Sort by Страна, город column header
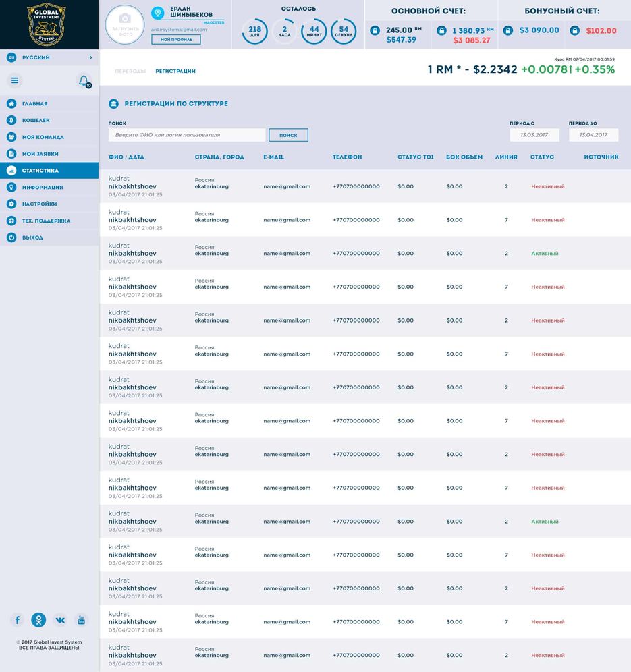Image resolution: width=631 pixels, height=672 pixels. (x=219, y=157)
